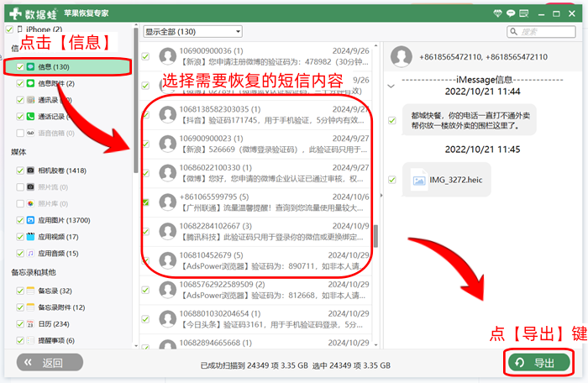
Task: Click avatar of sender 106900900036
Action: pos(168,56)
